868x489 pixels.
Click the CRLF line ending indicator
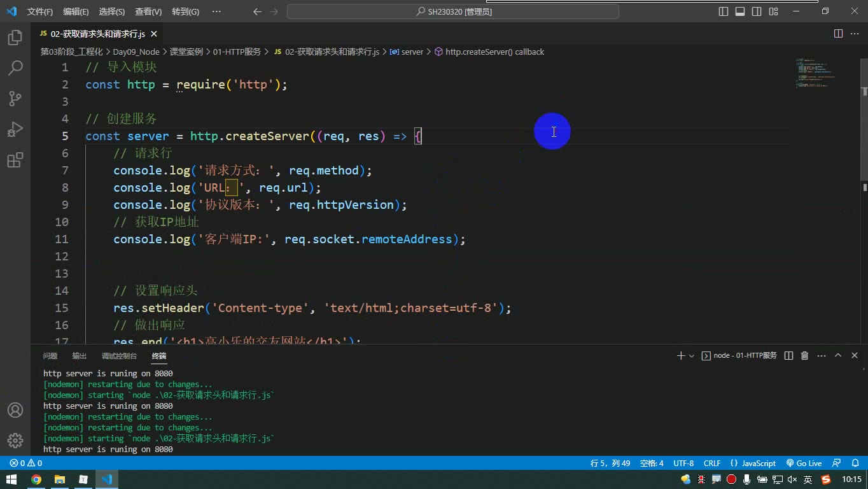tap(712, 463)
